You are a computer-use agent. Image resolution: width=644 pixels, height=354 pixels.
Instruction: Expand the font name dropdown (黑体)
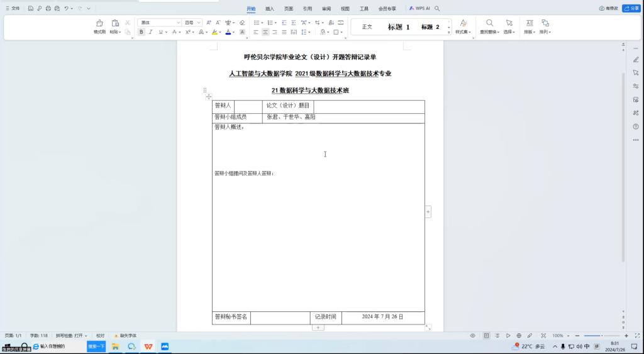(179, 23)
